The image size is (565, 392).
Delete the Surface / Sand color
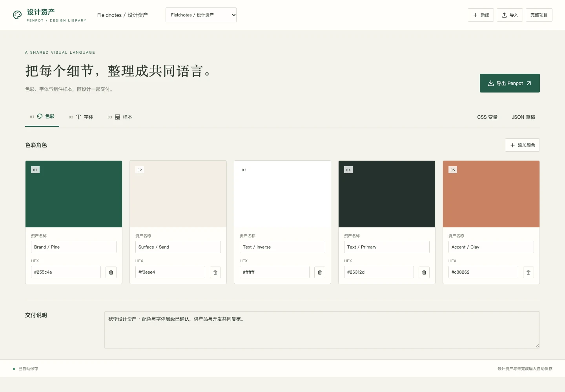[215, 272]
